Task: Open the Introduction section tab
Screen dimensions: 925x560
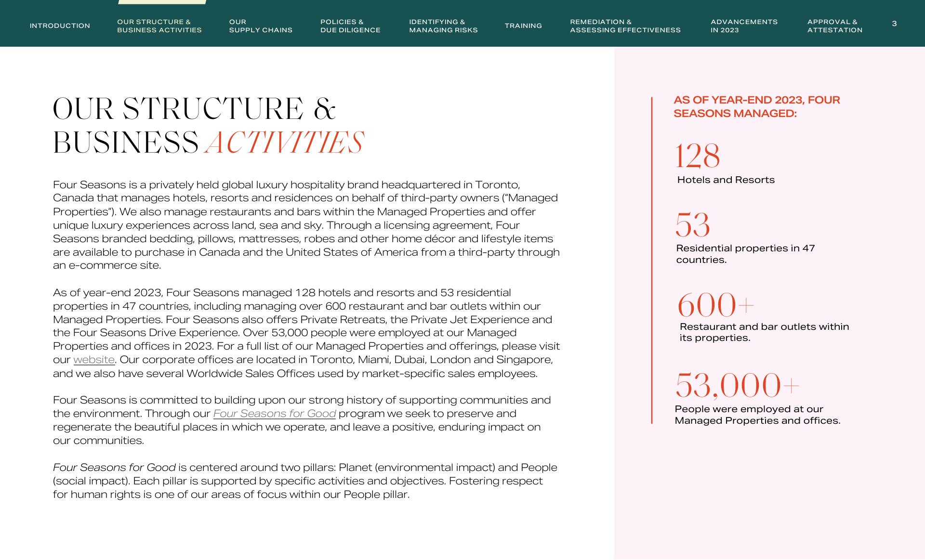Action: pyautogui.click(x=60, y=26)
